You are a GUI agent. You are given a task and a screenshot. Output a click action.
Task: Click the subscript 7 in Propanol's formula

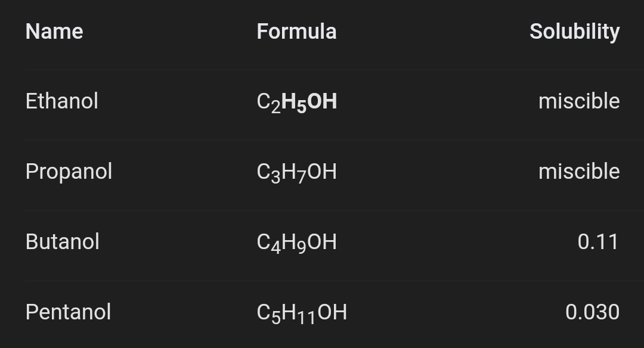[x=302, y=177]
